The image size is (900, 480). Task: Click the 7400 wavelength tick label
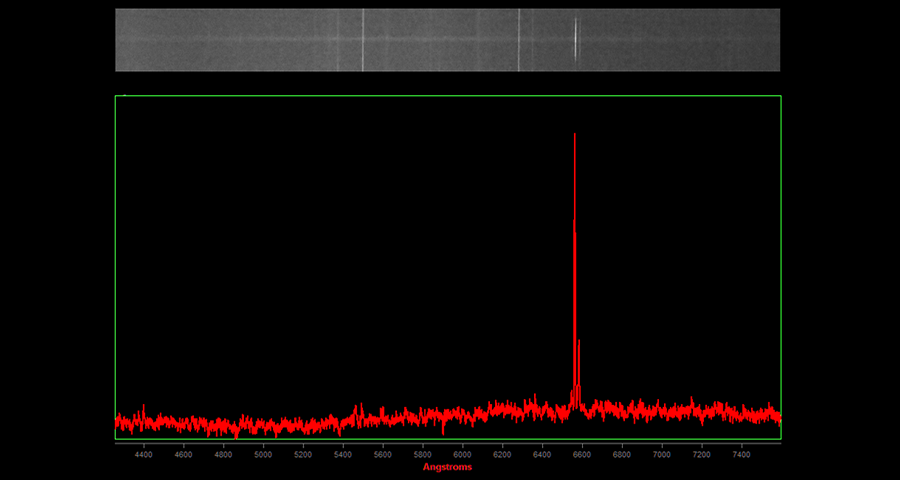click(741, 454)
